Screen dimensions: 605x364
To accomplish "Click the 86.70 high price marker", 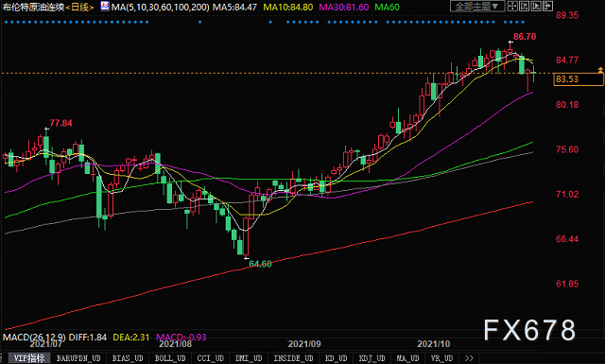I will (x=525, y=37).
